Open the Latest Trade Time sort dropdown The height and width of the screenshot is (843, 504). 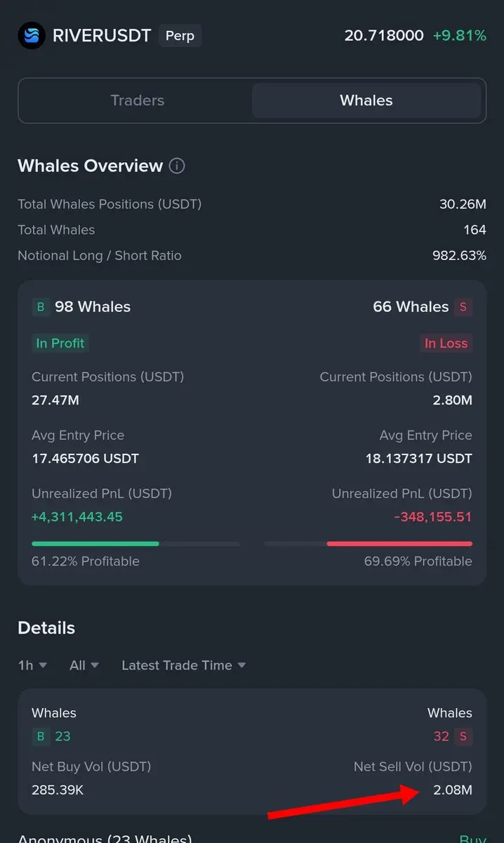[x=183, y=665]
